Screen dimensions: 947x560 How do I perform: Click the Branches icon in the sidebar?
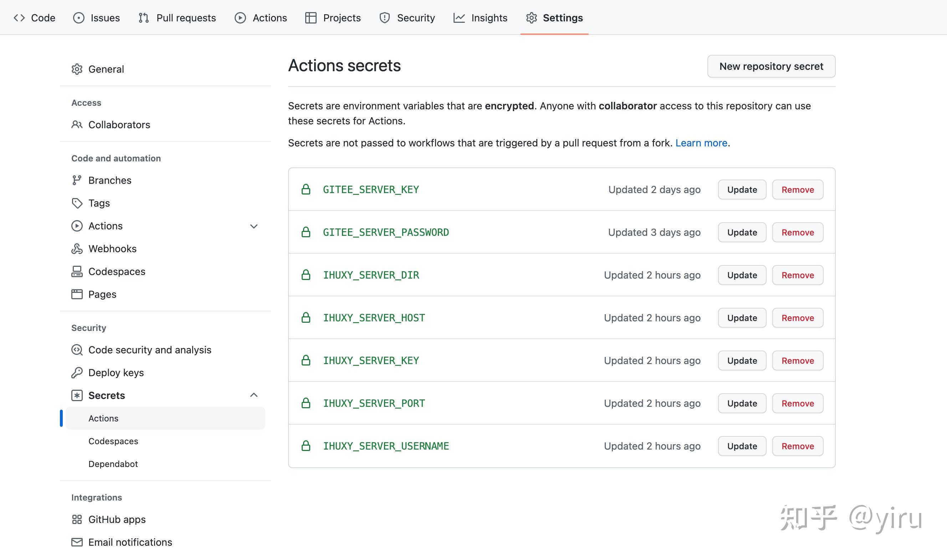pos(77,180)
